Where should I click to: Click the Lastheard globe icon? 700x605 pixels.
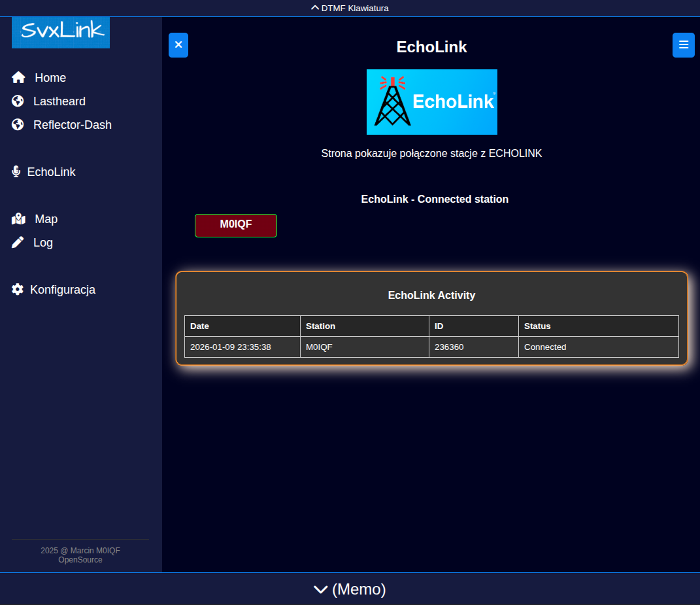pos(18,101)
